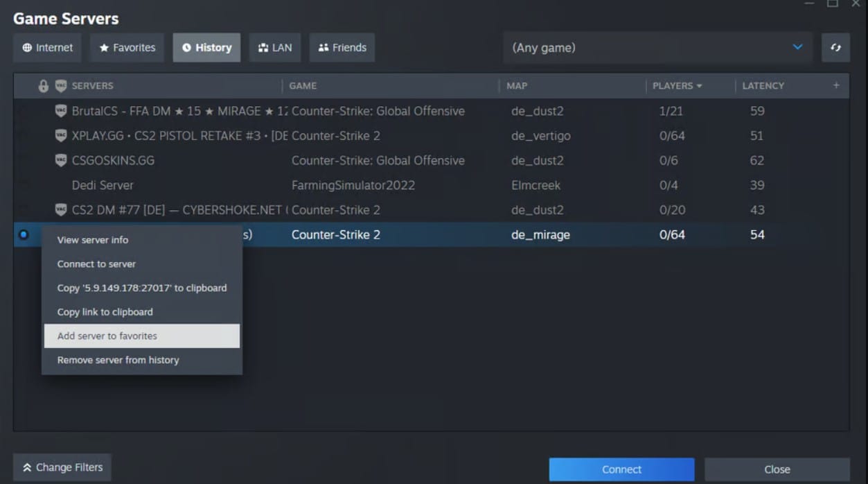The image size is (868, 484).
Task: Click the latency value 51
Action: (756, 135)
